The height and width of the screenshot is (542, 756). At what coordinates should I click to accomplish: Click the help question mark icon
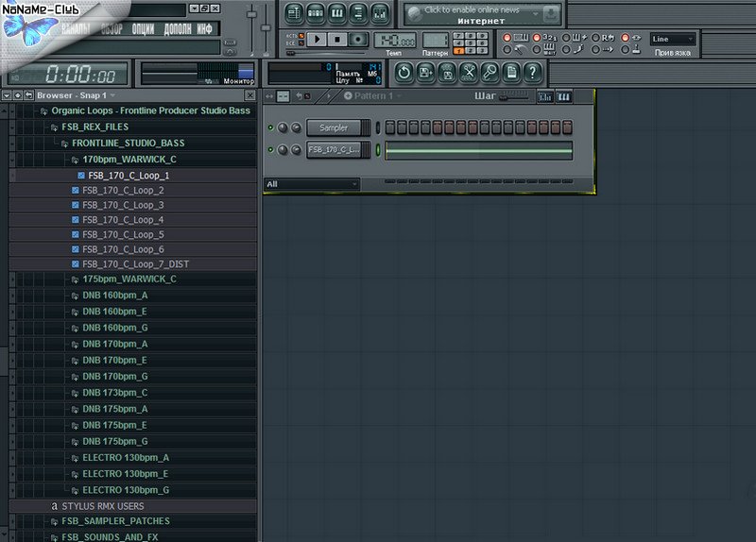point(534,72)
